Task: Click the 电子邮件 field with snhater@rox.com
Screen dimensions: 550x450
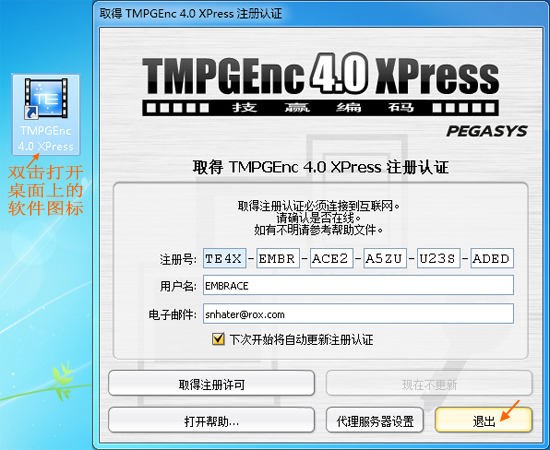Action: click(358, 314)
